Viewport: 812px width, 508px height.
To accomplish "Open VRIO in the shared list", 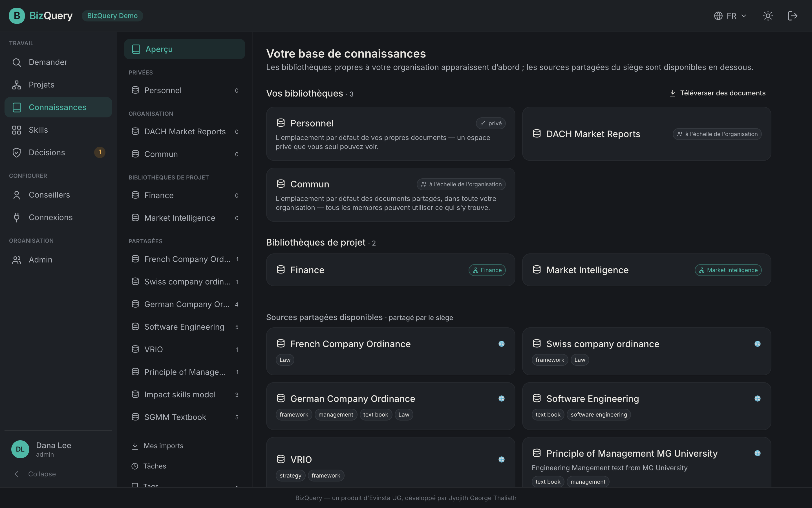I will 185,349.
